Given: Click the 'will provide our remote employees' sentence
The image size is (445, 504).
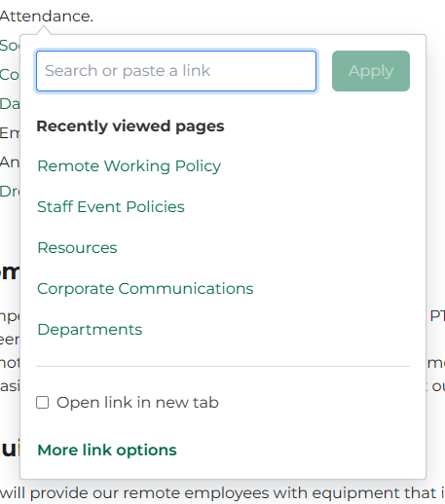Looking at the screenshot, I should (x=222, y=493).
